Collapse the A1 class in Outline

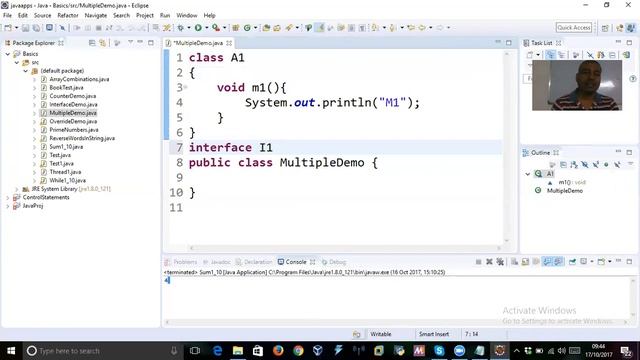coord(528,174)
